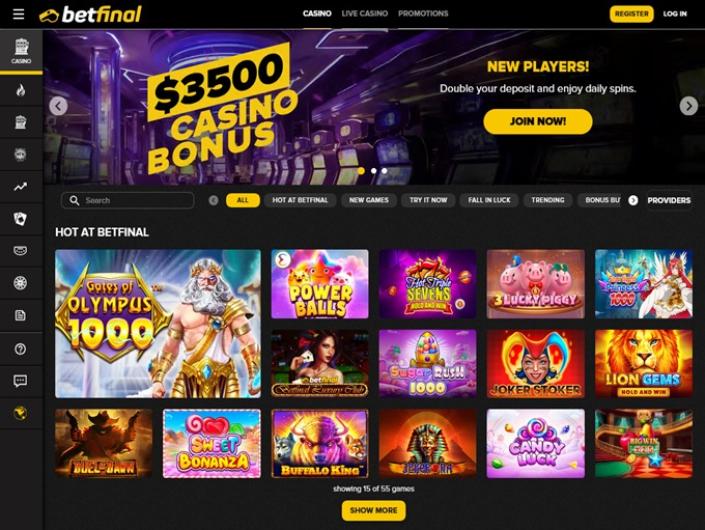Image resolution: width=705 pixels, height=530 pixels.
Task: Open the Promotions tab
Action: click(423, 13)
